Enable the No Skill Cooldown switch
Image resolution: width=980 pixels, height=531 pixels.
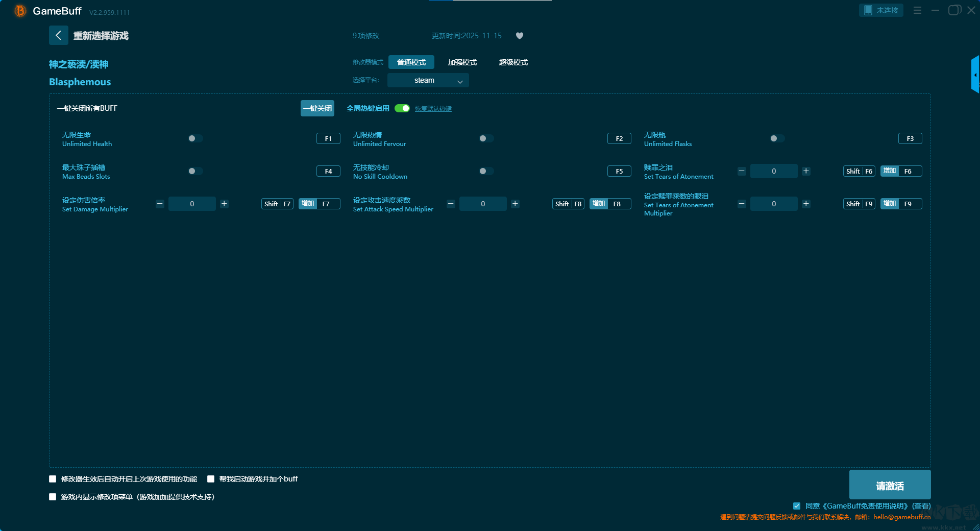coord(486,171)
